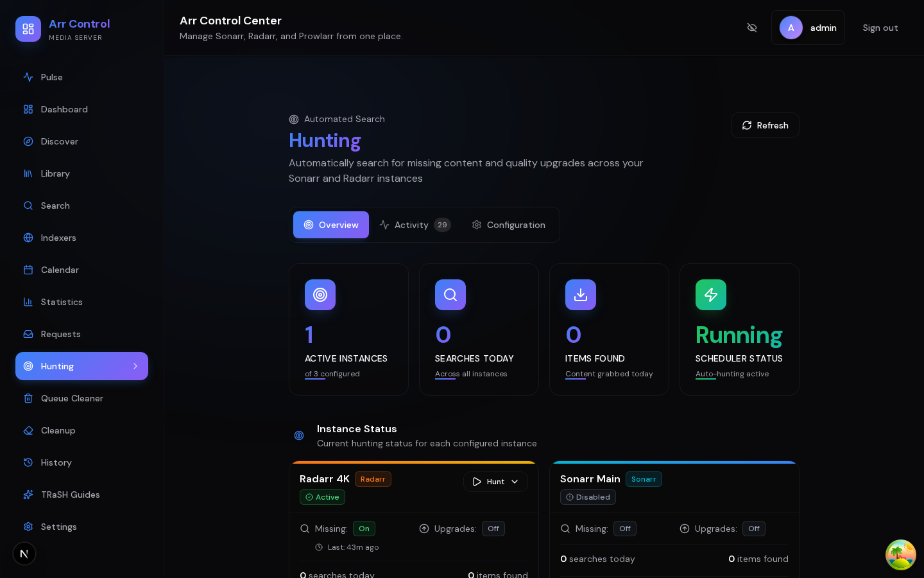Screen dimensions: 924x578
Task: Open the Hunt dropdown for Radarr 4K
Action: 495,482
